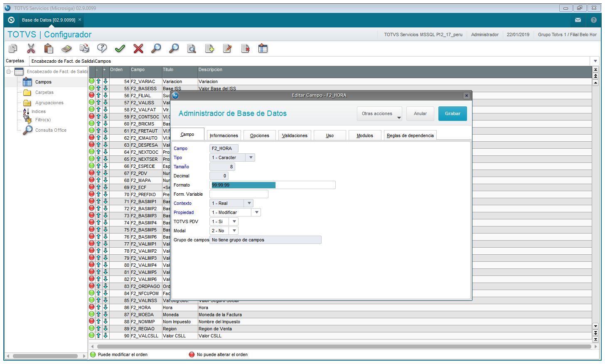
Task: Open the Contexto dropdown showing Real
Action: coord(249,203)
